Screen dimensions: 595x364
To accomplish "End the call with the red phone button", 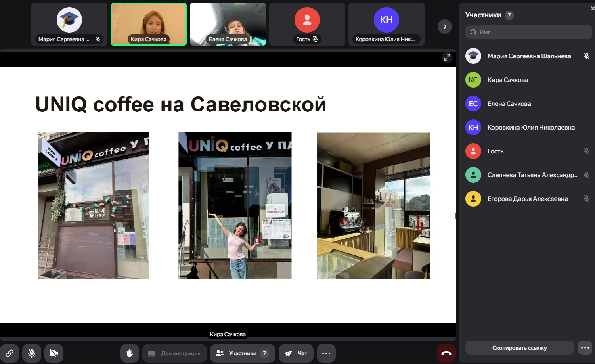I will (x=446, y=353).
